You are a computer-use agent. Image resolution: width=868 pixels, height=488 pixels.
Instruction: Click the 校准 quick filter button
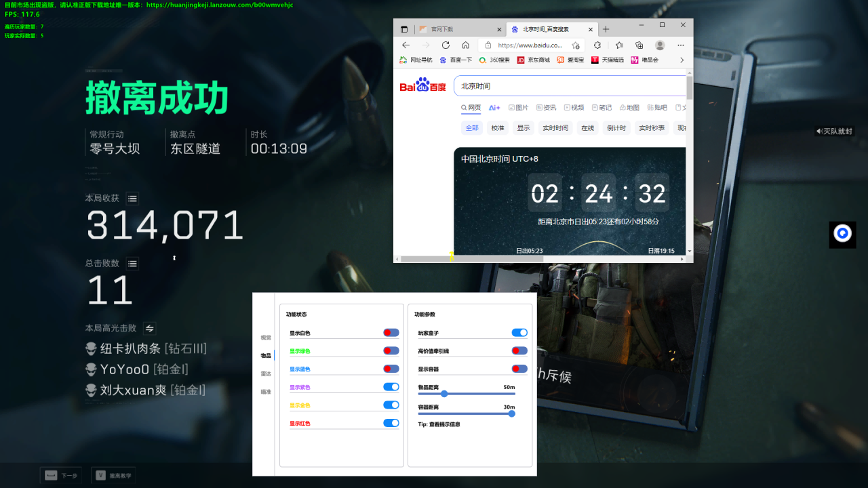[497, 127]
